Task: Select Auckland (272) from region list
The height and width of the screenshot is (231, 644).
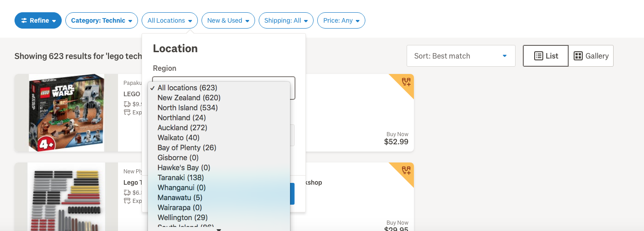Action: tap(182, 128)
